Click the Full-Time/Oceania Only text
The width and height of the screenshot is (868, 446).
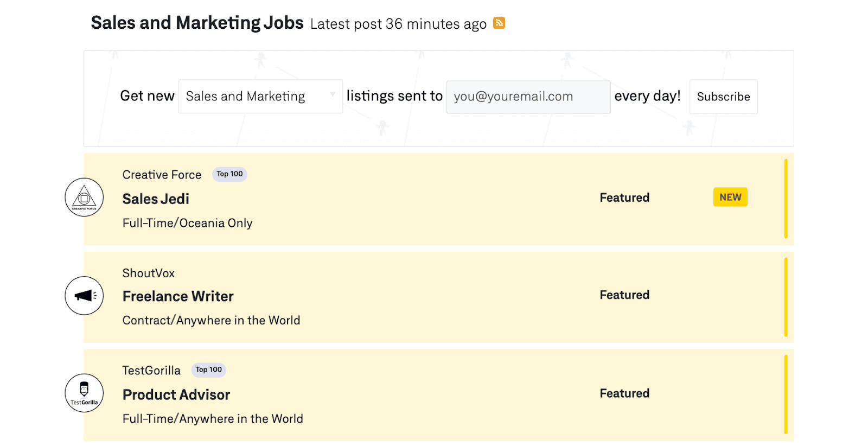188,223
